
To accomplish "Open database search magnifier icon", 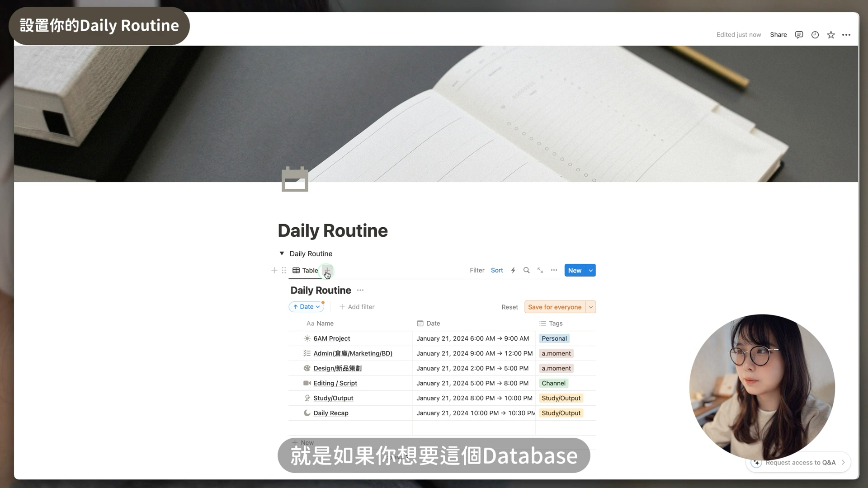I will 526,270.
